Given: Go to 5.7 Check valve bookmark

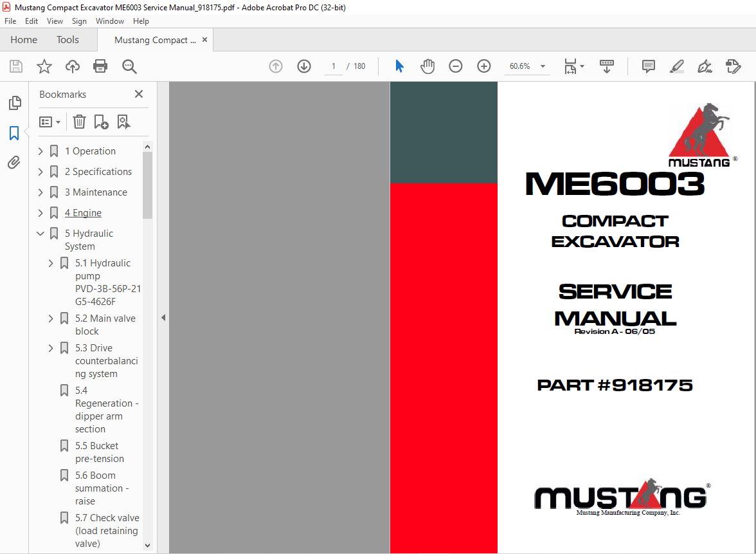Looking at the screenshot, I should [x=107, y=530].
